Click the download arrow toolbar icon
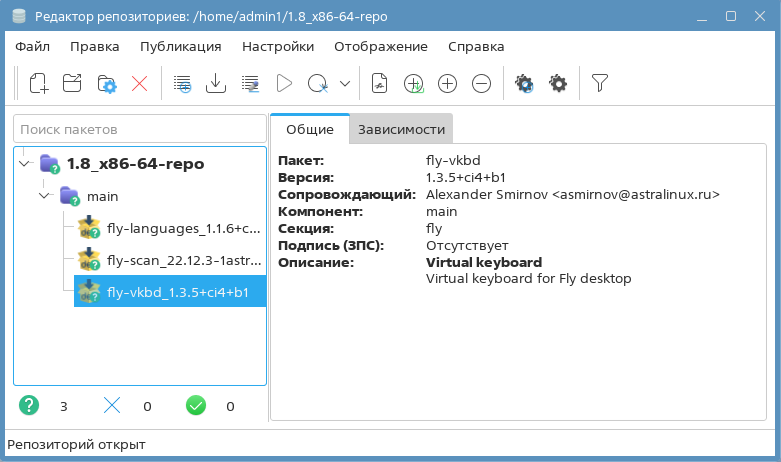Screen dimensions: 781x462 tap(215, 84)
